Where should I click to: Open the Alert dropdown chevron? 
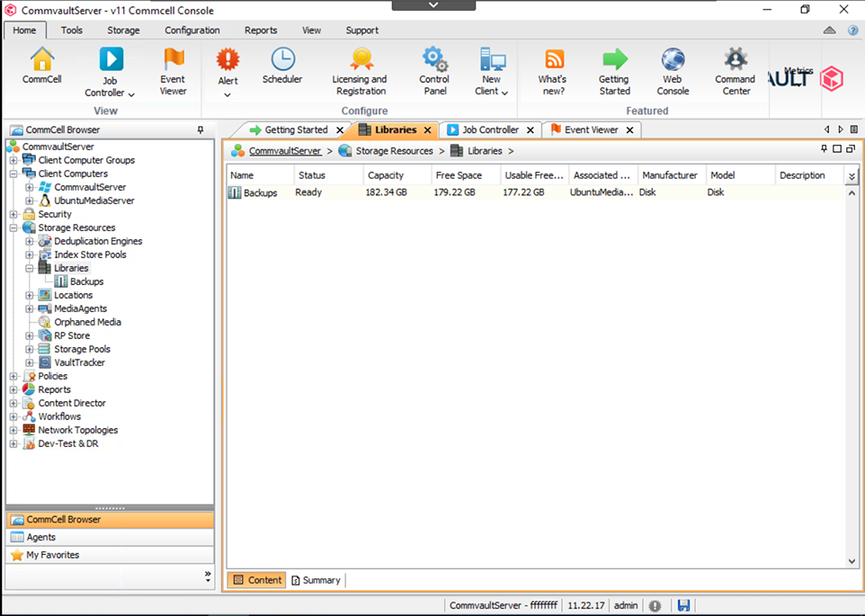[x=227, y=94]
